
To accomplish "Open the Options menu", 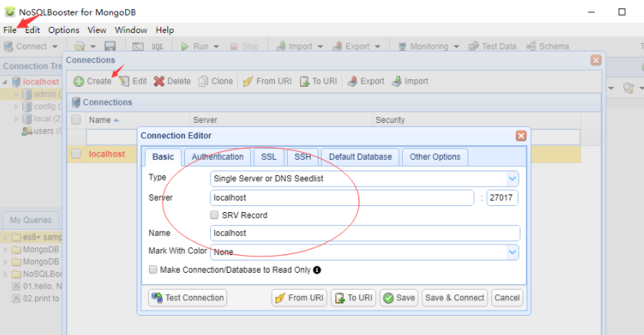I will (x=64, y=30).
